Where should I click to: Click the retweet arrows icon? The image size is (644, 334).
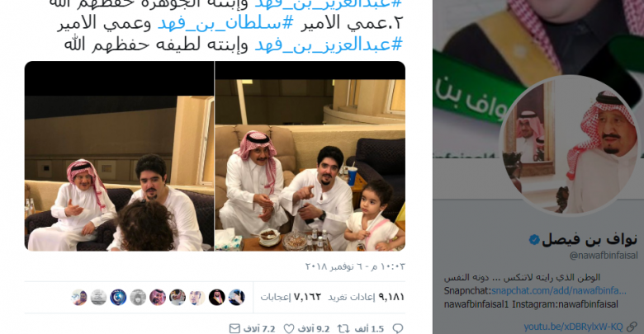[x=343, y=329]
